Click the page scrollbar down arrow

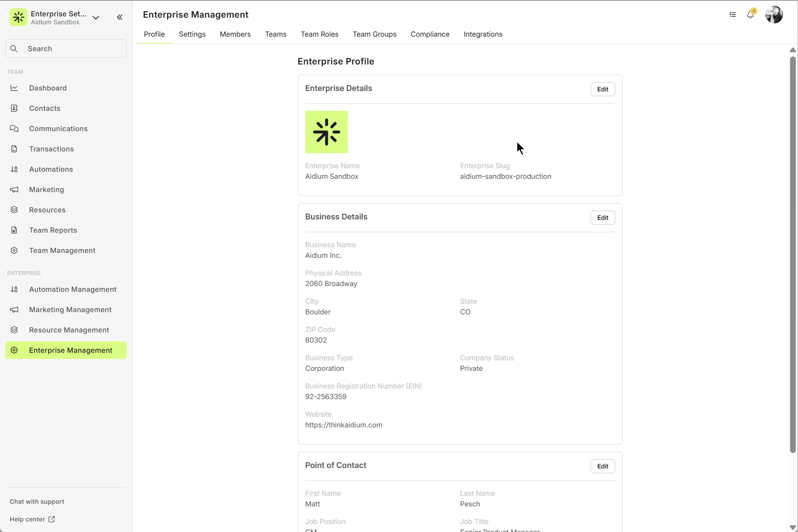(793, 527)
